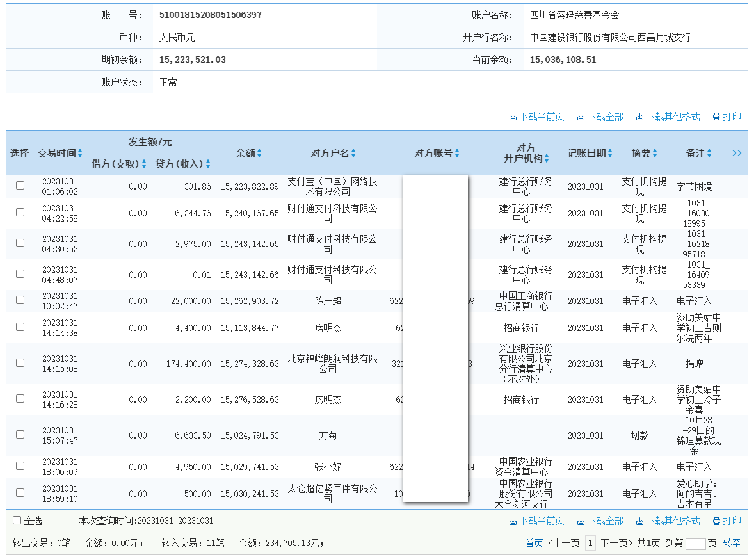Click opening balance 15,223,521.03

193,60
